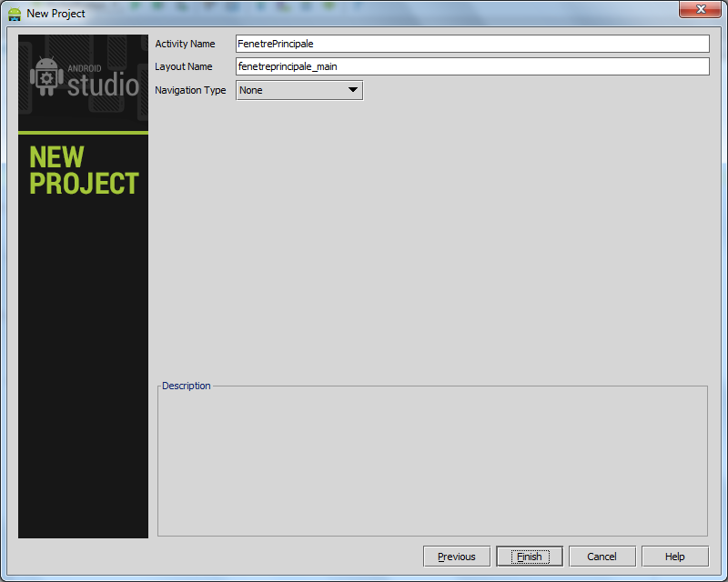This screenshot has height=582, width=728.
Task: Cancel the New Project wizard
Action: (602, 557)
